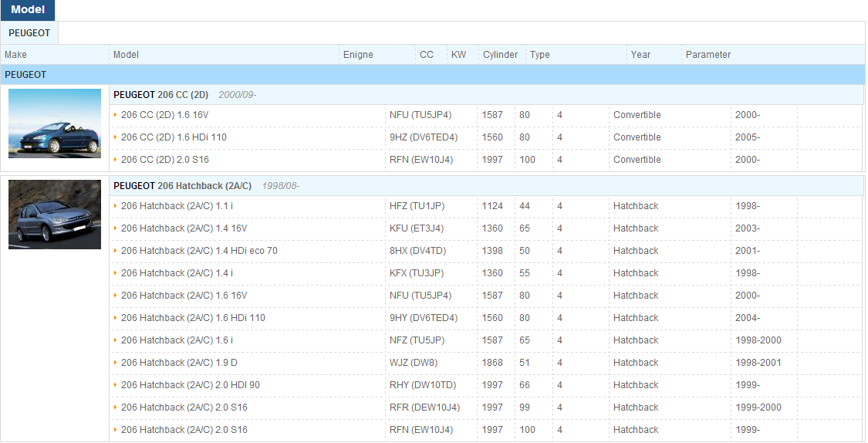Viewport: 868px width, 443px height.
Task: Open 206 Hatchback (2A/C) 1.4 i model
Action: coord(177,273)
